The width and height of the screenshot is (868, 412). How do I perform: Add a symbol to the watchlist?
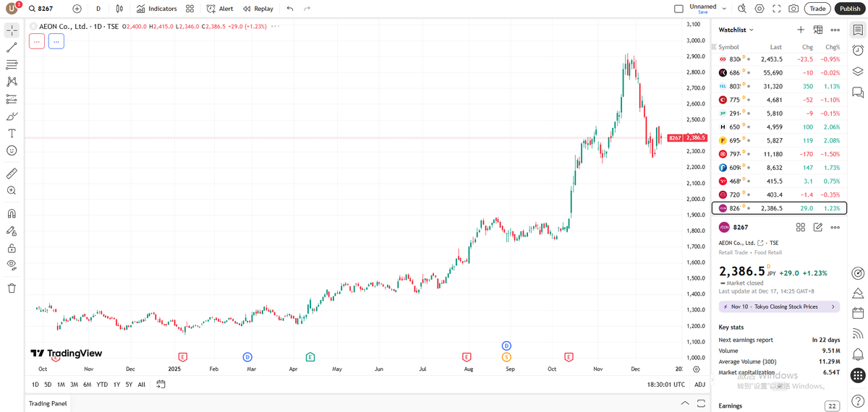point(801,30)
